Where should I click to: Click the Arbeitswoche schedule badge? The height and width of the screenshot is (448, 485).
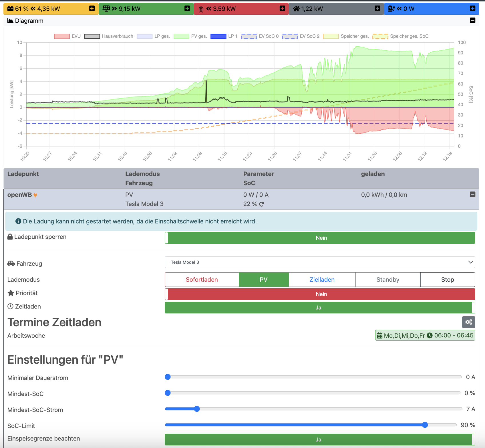425,335
